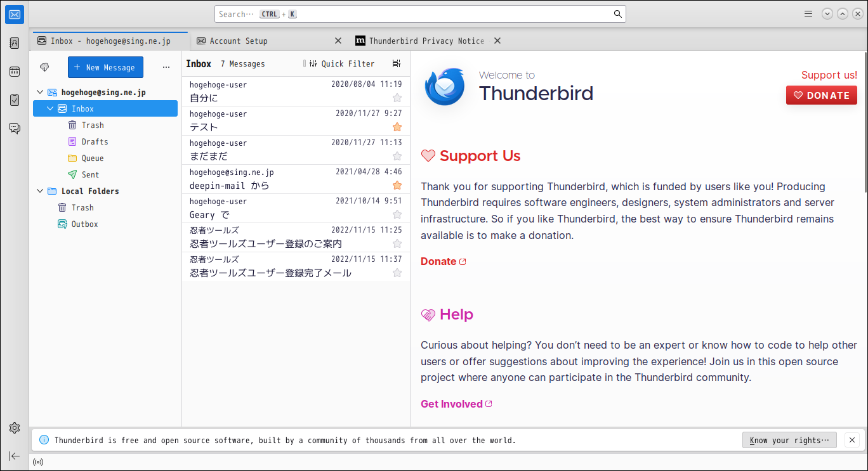Select the Queue folder
Image resolution: width=868 pixels, height=471 pixels.
[105, 158]
